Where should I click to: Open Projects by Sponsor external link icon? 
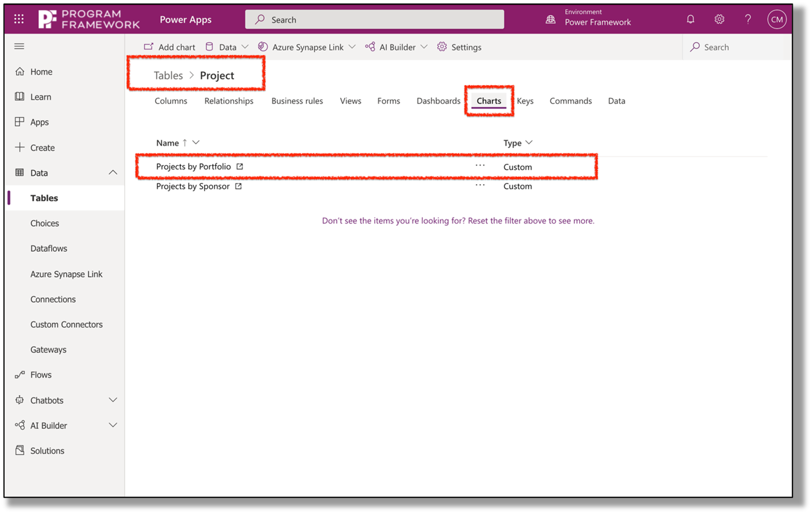click(x=238, y=186)
